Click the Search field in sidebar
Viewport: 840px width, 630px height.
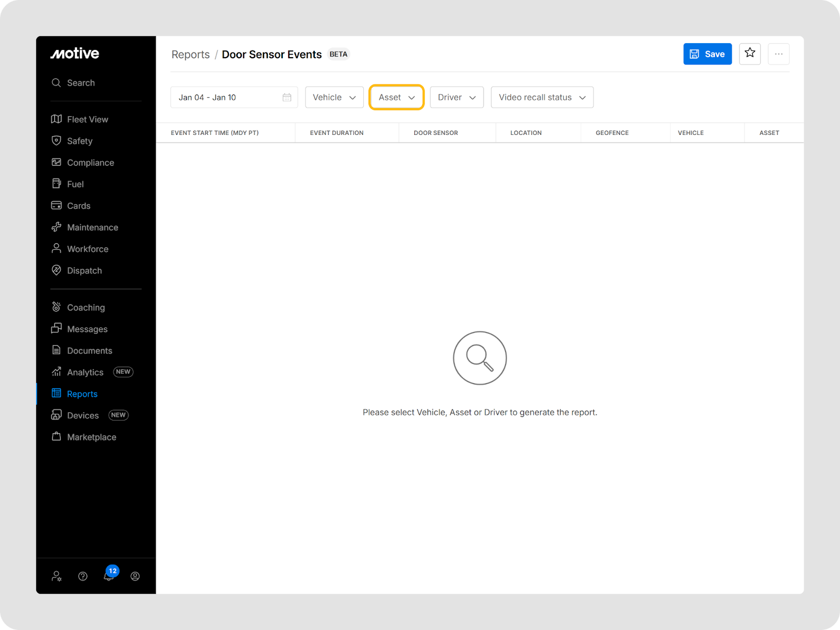(81, 83)
